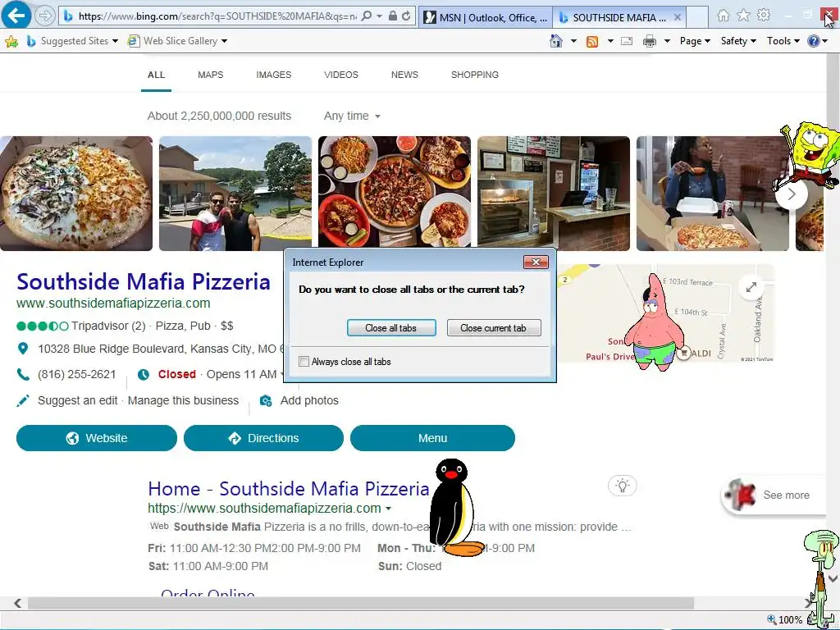Open Favorites star icon top right
The width and height of the screenshot is (840, 630).
pos(743,16)
